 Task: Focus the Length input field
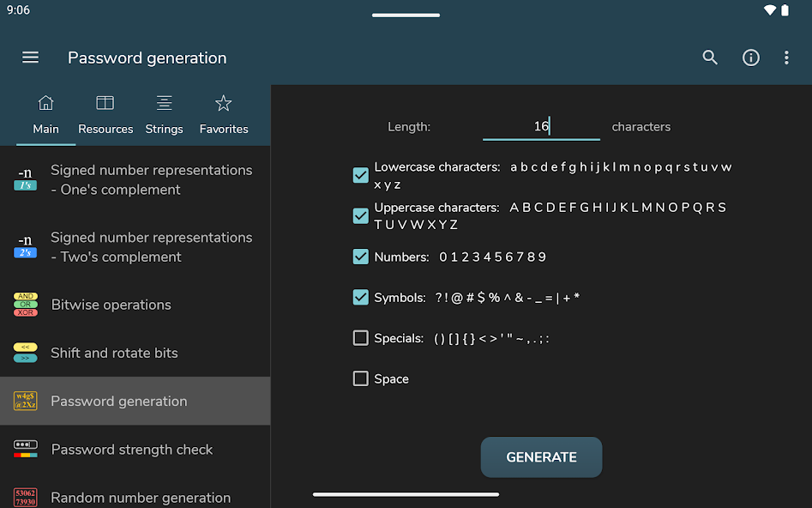(x=541, y=126)
